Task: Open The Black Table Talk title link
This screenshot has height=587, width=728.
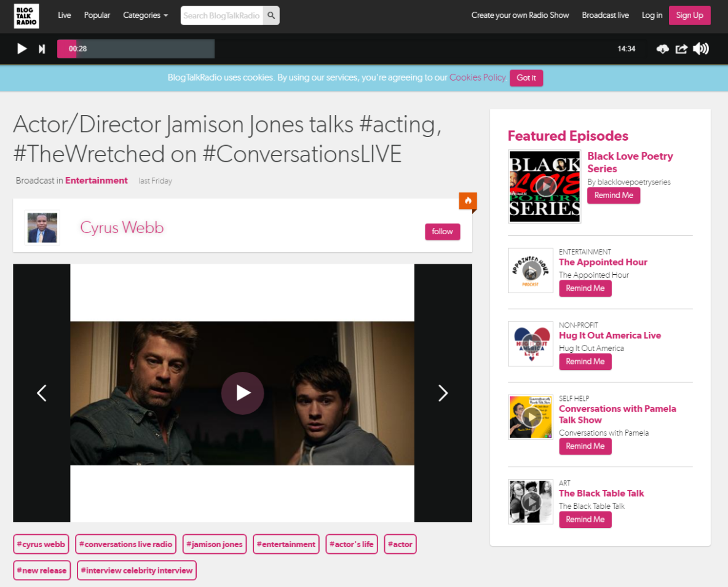Action: pyautogui.click(x=601, y=494)
